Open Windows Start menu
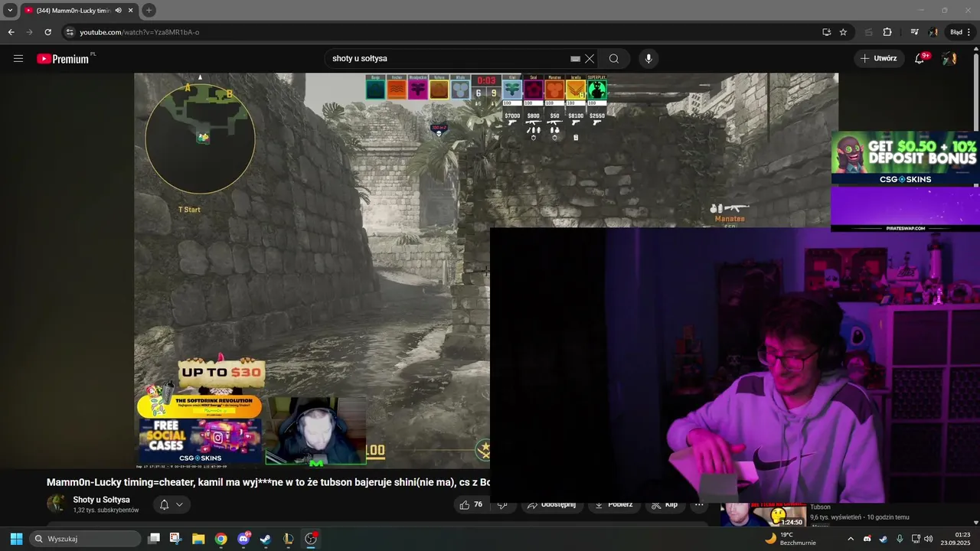The width and height of the screenshot is (980, 551). click(16, 539)
